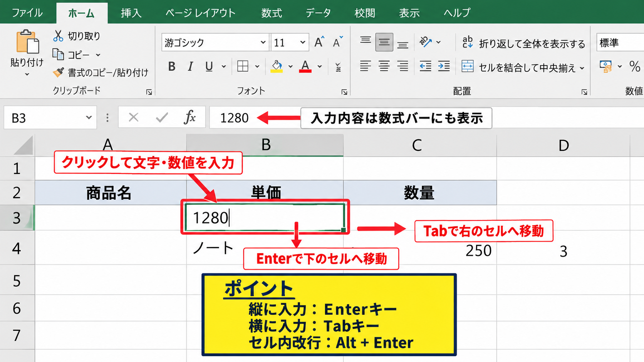Center cell text horizontally
The height and width of the screenshot is (362, 644).
384,66
